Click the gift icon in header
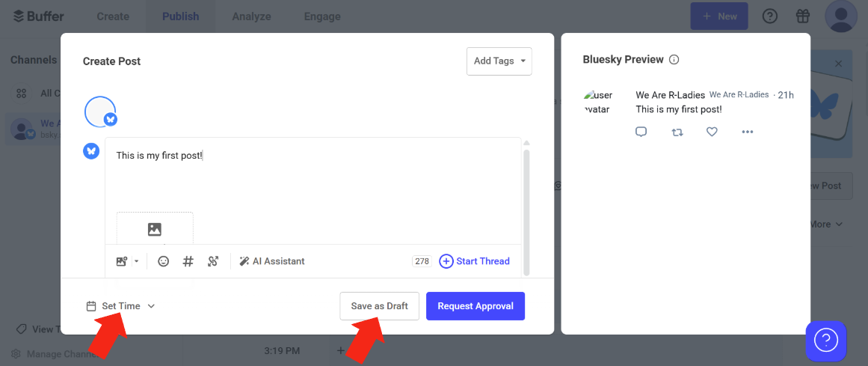The width and height of the screenshot is (868, 366). (803, 16)
